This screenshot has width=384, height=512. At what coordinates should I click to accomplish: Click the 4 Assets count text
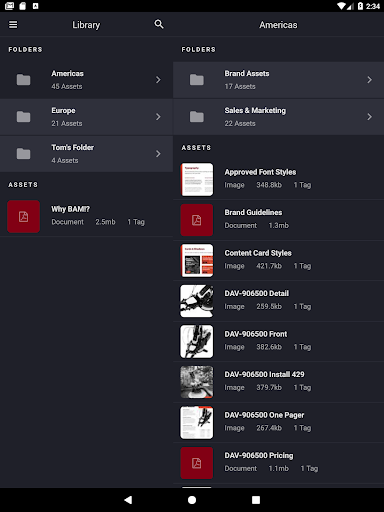65,160
